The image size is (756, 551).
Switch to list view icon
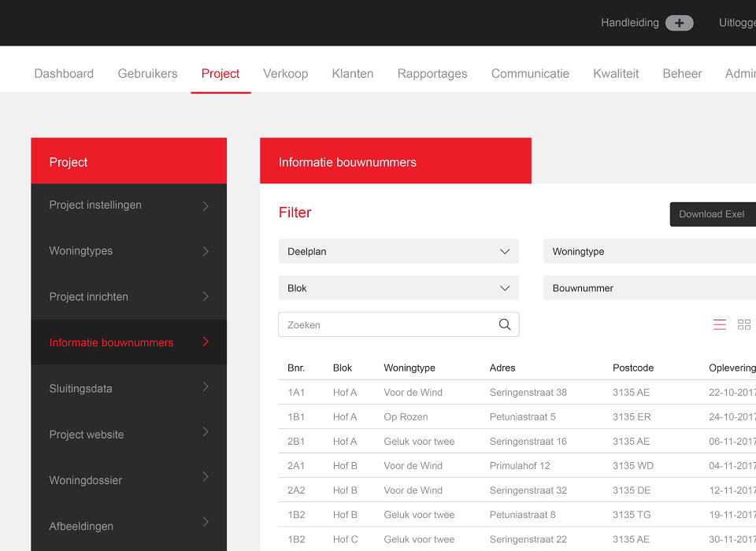pos(719,324)
